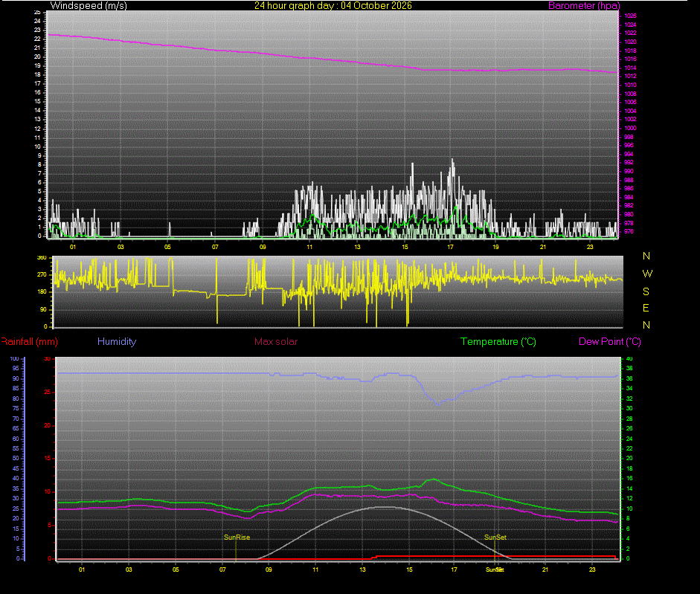700x594 pixels.
Task: Select the "Rainfall (mm)" legend label
Action: click(x=29, y=342)
